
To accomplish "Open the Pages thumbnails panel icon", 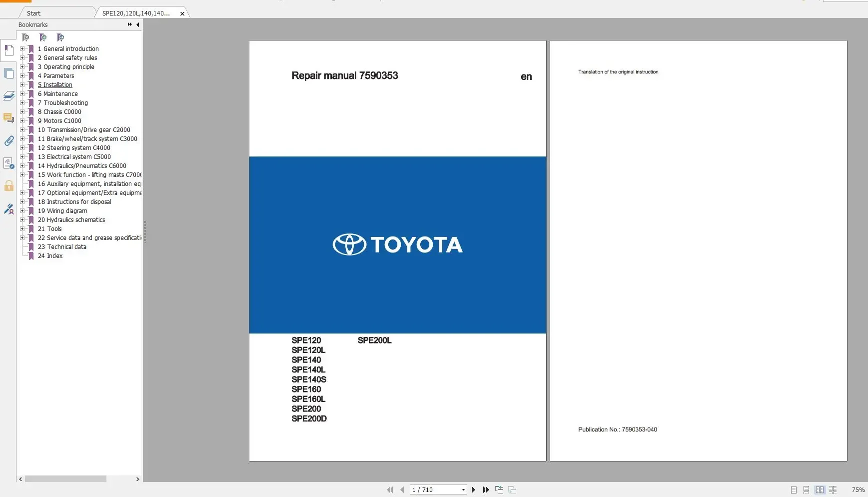I will point(8,73).
